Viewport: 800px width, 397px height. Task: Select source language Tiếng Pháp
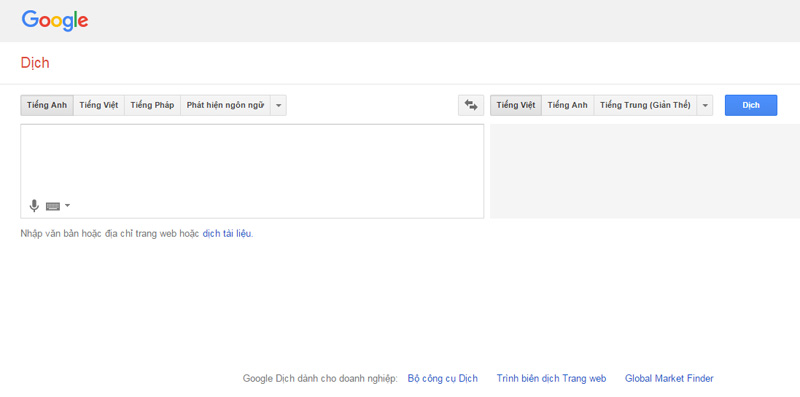152,105
